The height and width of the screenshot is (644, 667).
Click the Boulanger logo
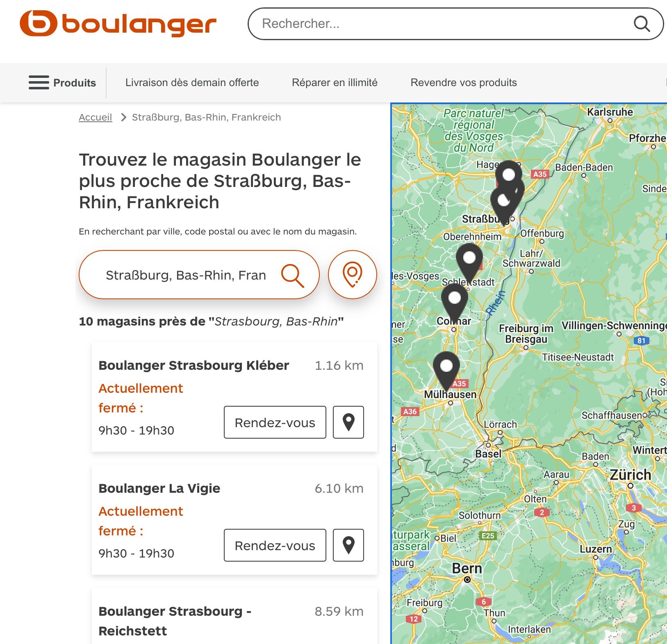(x=118, y=23)
